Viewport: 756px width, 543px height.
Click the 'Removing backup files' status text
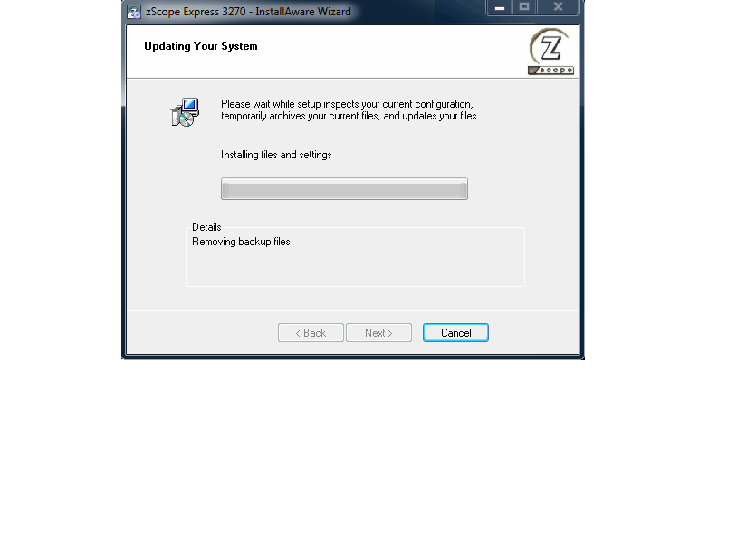[x=241, y=242]
